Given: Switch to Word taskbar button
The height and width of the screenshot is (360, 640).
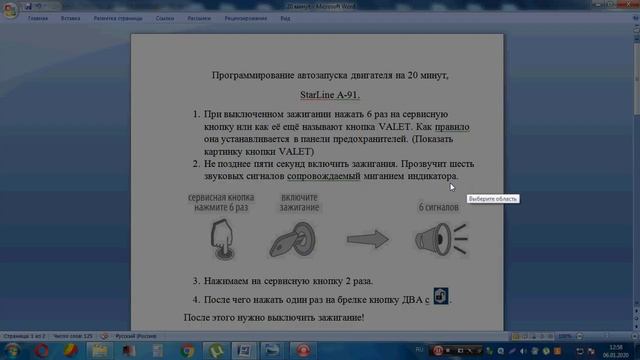Looking at the screenshot, I should [x=244, y=351].
